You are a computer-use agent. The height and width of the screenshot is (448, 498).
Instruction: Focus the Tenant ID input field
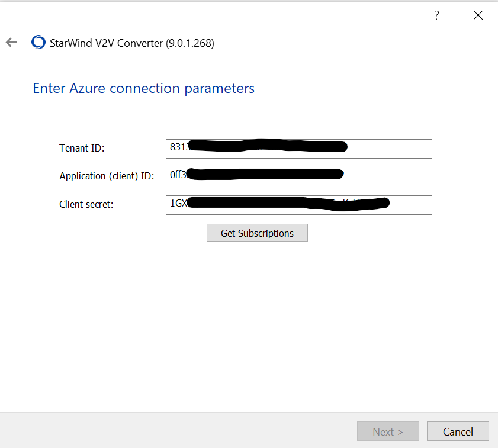tap(299, 149)
